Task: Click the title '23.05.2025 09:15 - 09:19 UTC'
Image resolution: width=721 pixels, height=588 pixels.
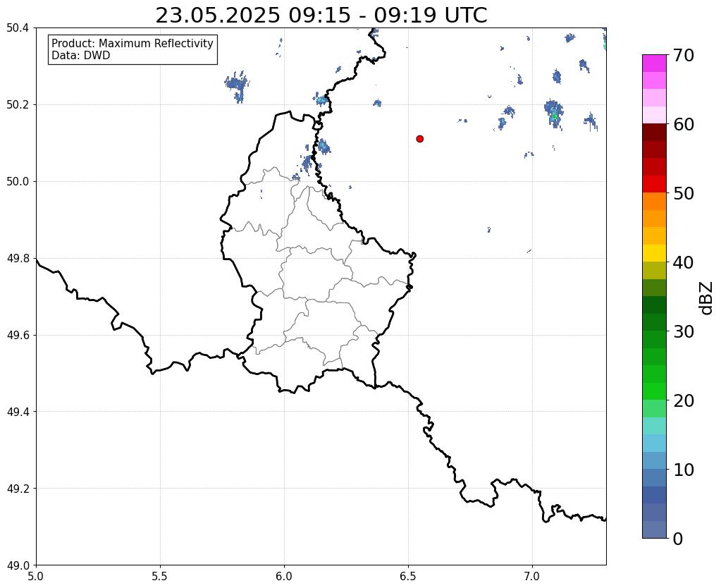Action: coord(321,16)
